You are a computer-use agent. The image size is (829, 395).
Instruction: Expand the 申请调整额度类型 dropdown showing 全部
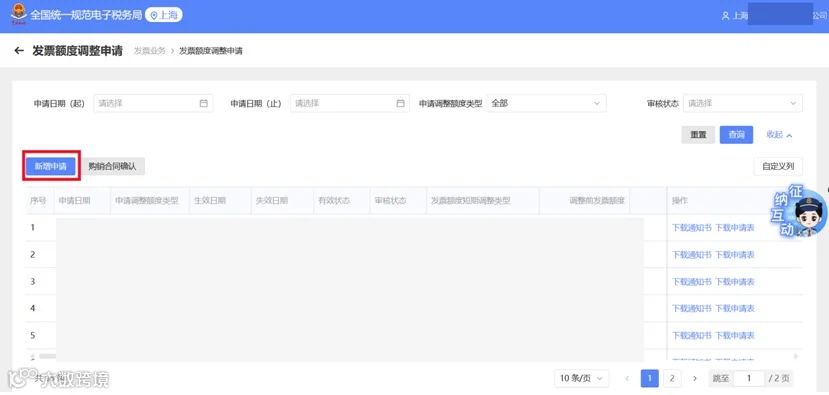click(546, 104)
